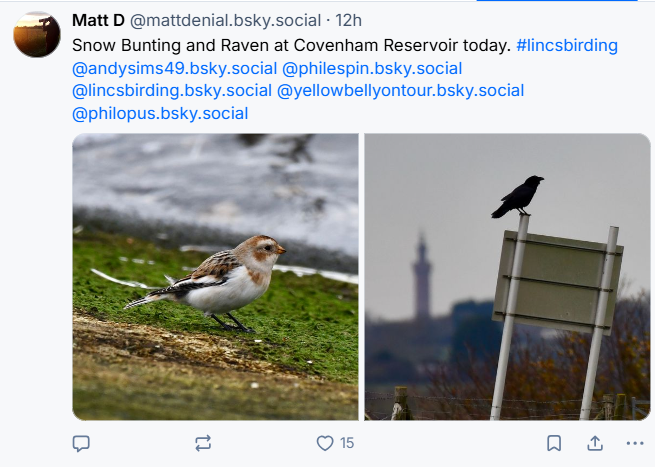Image resolution: width=655 pixels, height=467 pixels.
Task: Open Matt D's profile avatar
Action: tap(37, 35)
